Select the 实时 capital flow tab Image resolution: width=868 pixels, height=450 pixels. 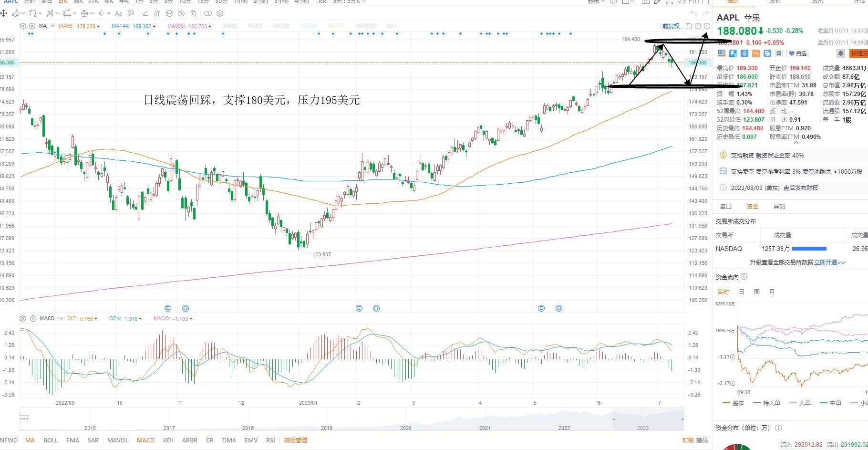pyautogui.click(x=723, y=292)
